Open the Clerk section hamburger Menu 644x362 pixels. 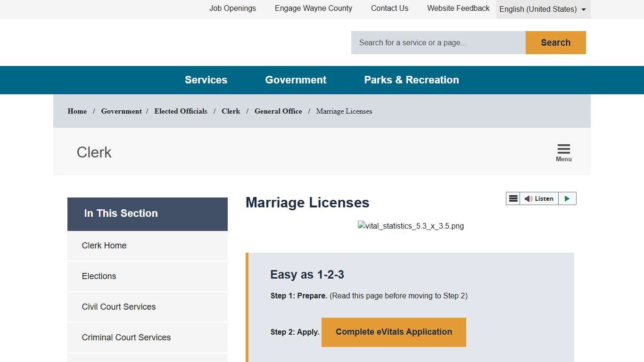click(563, 151)
